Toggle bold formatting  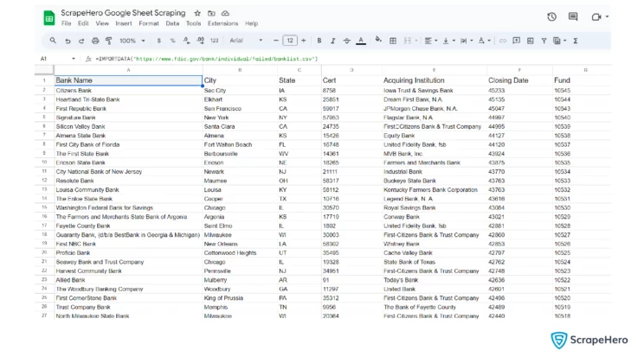(319, 41)
